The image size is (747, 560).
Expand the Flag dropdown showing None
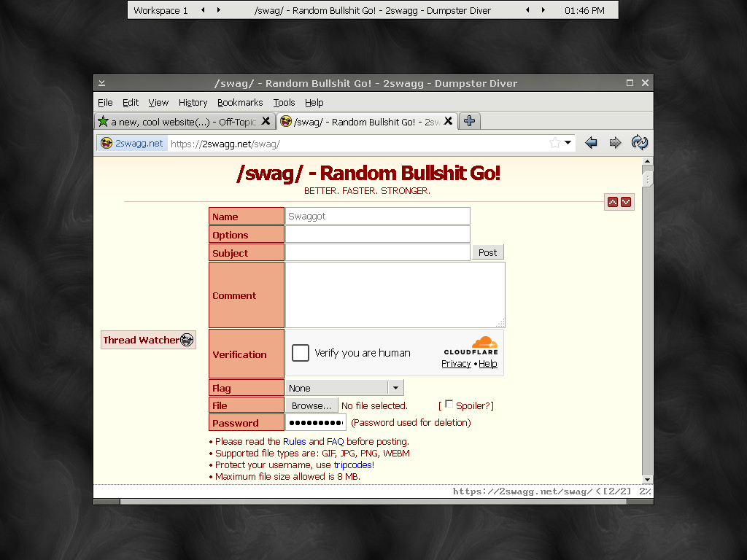(344, 388)
